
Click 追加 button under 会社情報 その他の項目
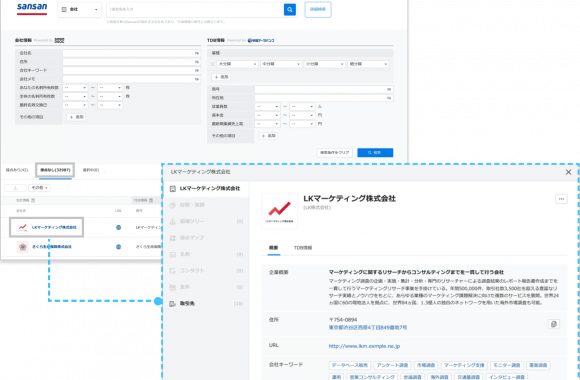pos(76,117)
